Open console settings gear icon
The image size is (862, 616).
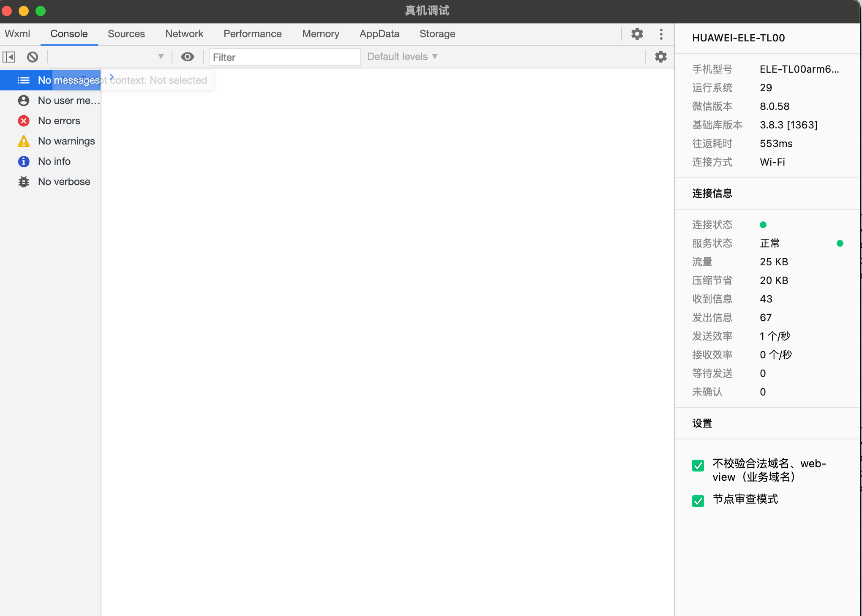click(x=660, y=57)
